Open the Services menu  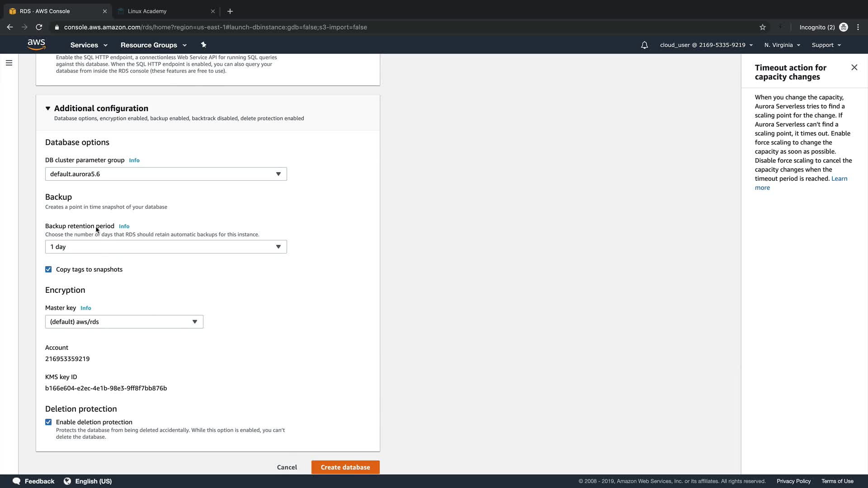[89, 45]
